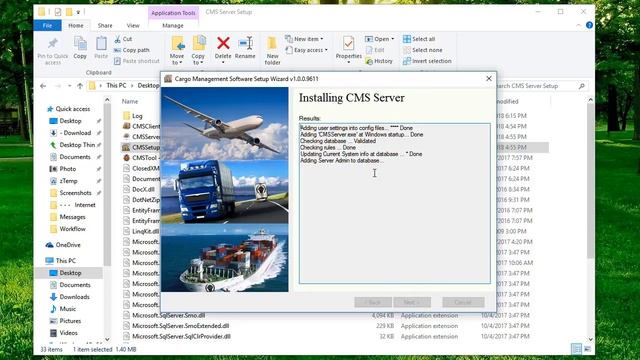Click Paste shortcut in ribbon
The width and height of the screenshot is (640, 360).
coord(137,61)
